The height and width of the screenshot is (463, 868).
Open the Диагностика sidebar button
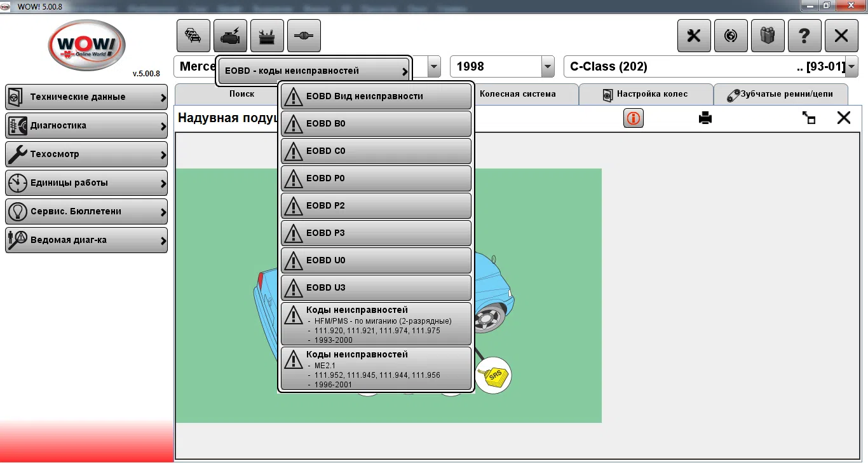[86, 126]
